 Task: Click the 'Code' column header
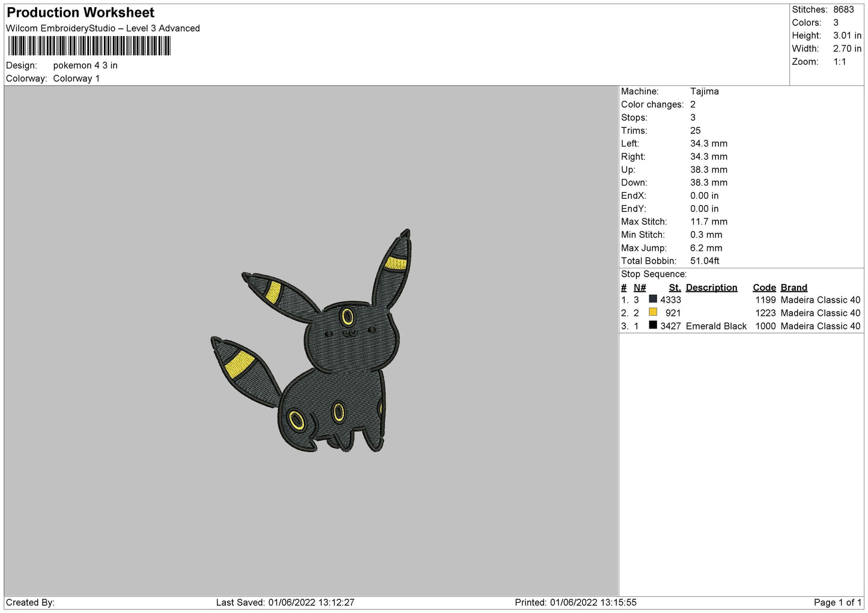click(x=764, y=288)
